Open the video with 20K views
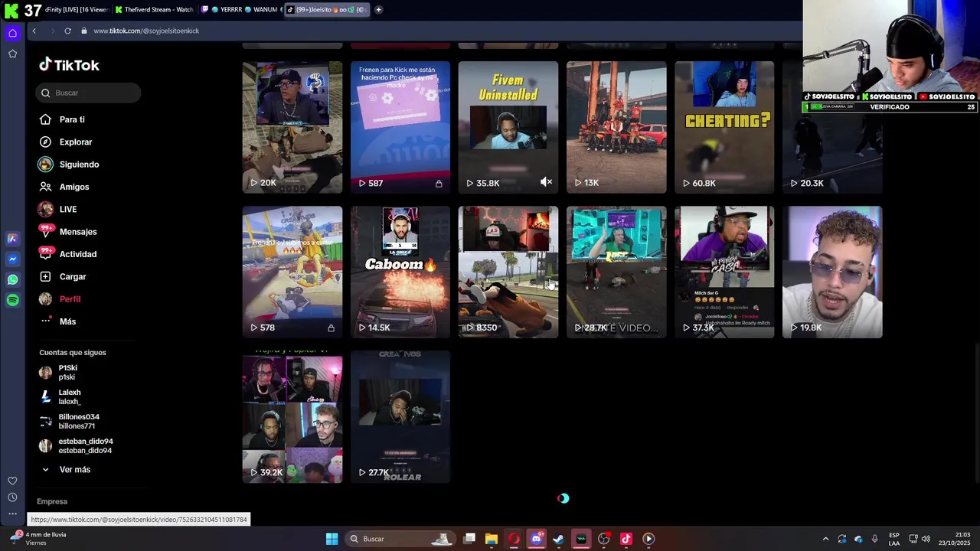 tap(292, 127)
